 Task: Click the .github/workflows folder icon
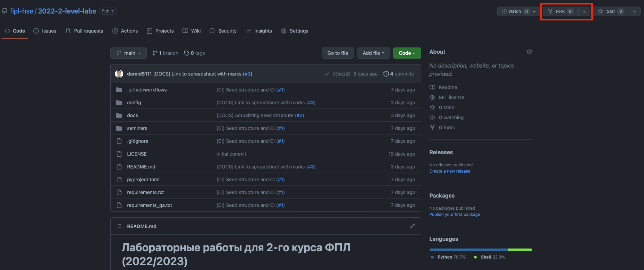pyautogui.click(x=119, y=90)
